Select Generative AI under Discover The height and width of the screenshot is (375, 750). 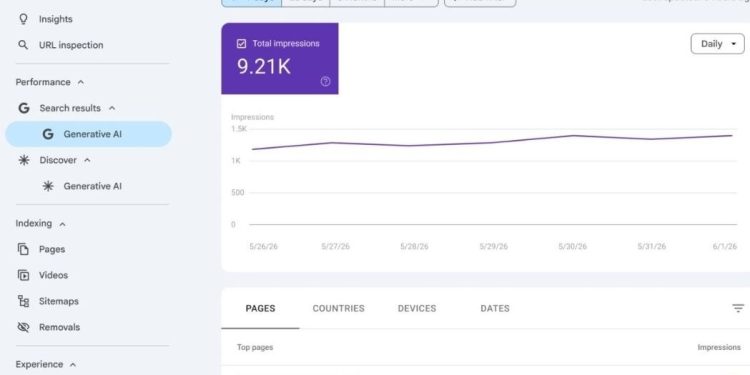tap(92, 186)
